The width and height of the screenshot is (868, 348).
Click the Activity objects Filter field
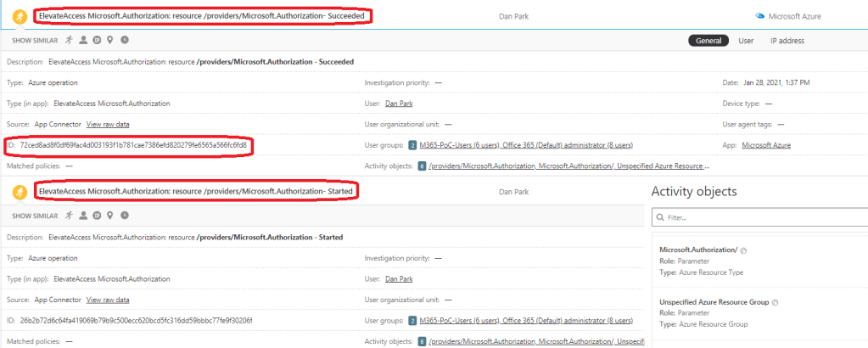pyautogui.click(x=759, y=218)
